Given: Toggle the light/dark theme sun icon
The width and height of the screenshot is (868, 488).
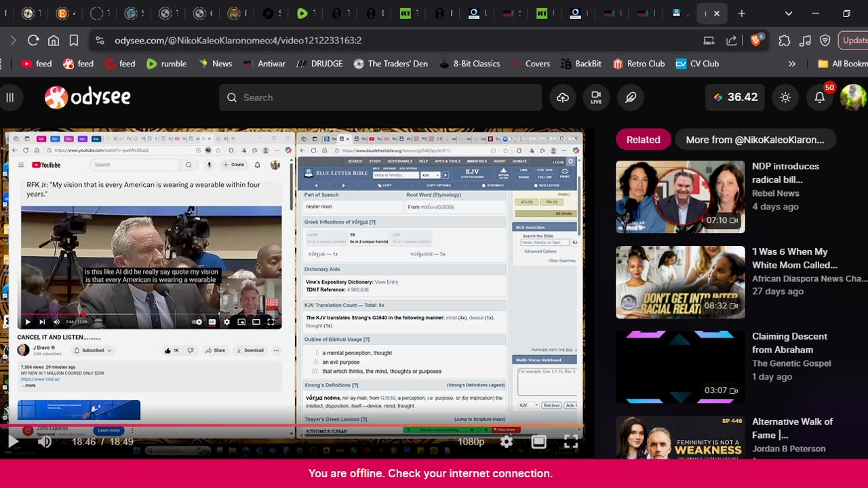Looking at the screenshot, I should coord(785,98).
